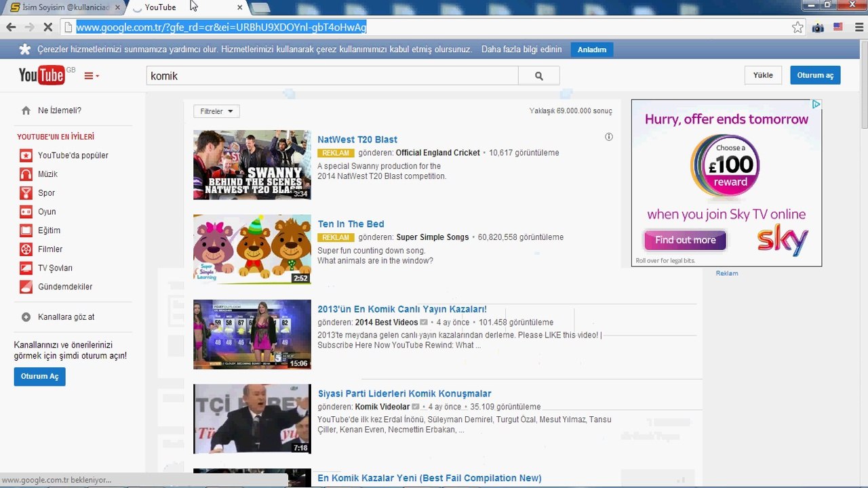The height and width of the screenshot is (488, 868).
Task: Open YouTube'da popüler via its star icon
Action: click(x=26, y=155)
